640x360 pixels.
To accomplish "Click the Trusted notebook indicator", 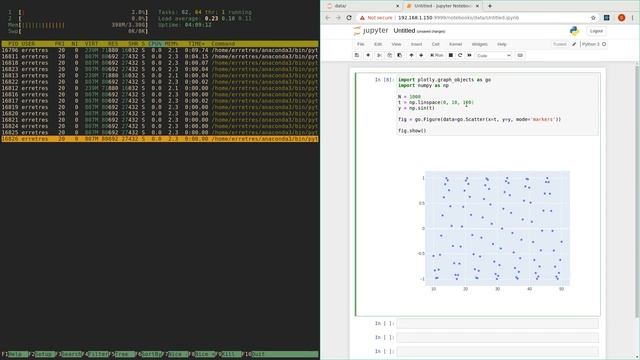I will [x=560, y=44].
